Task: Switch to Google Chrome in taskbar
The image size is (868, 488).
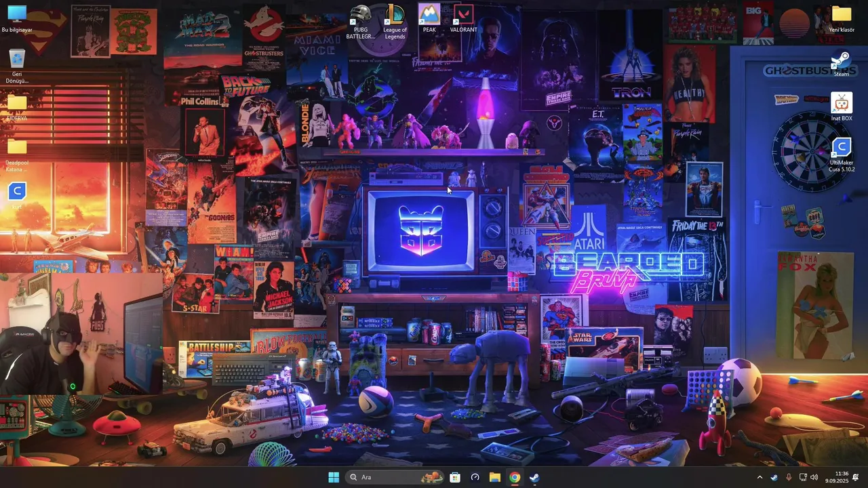Action: pyautogui.click(x=515, y=477)
